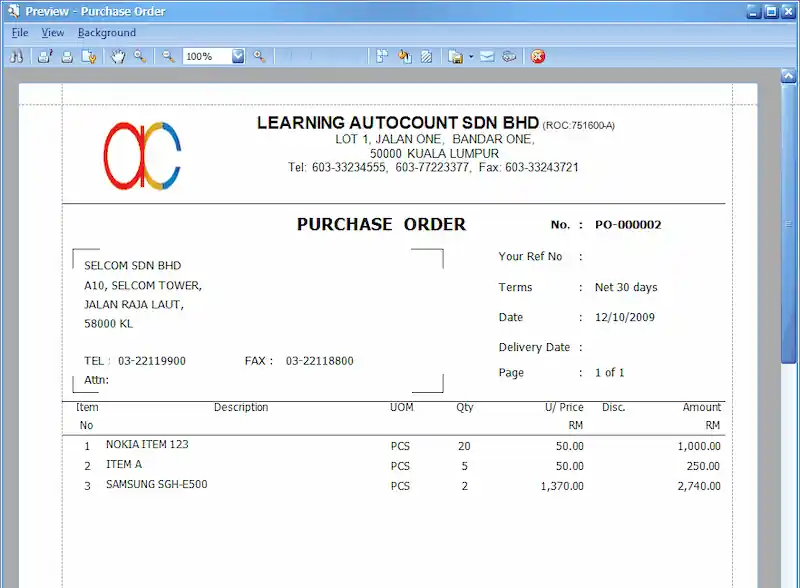Click the Description column header
800x588 pixels.
tap(241, 407)
